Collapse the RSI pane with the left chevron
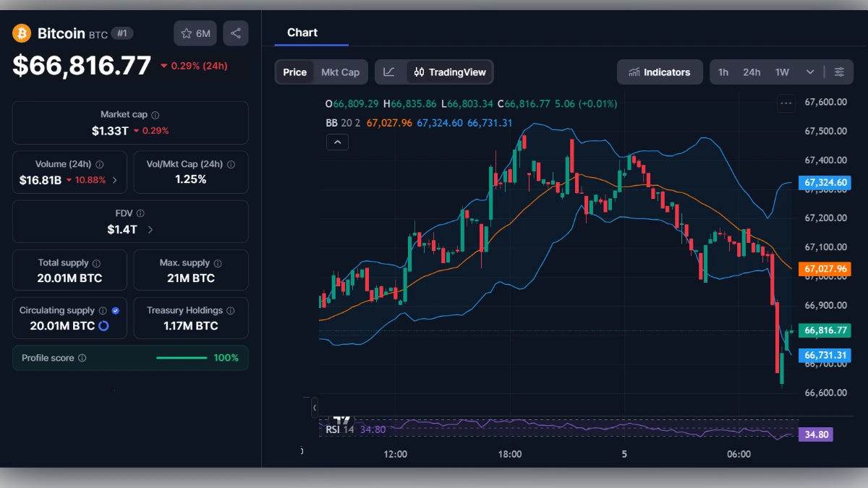The width and height of the screenshot is (868, 488). coord(315,408)
